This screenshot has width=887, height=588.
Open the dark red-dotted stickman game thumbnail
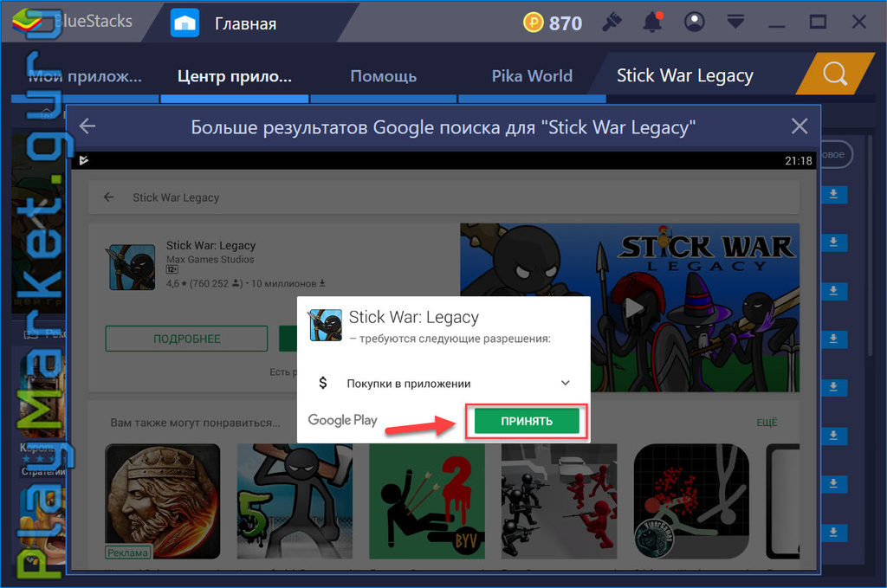tap(691, 501)
